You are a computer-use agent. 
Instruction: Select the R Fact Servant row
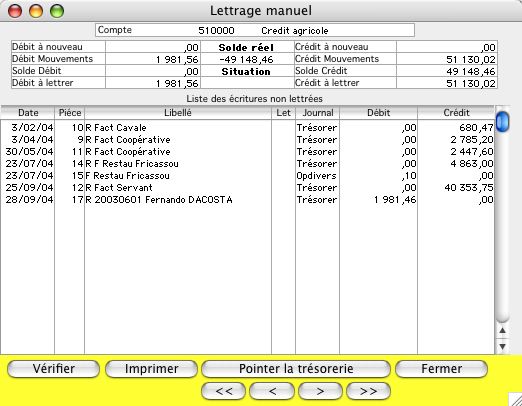[x=247, y=188]
